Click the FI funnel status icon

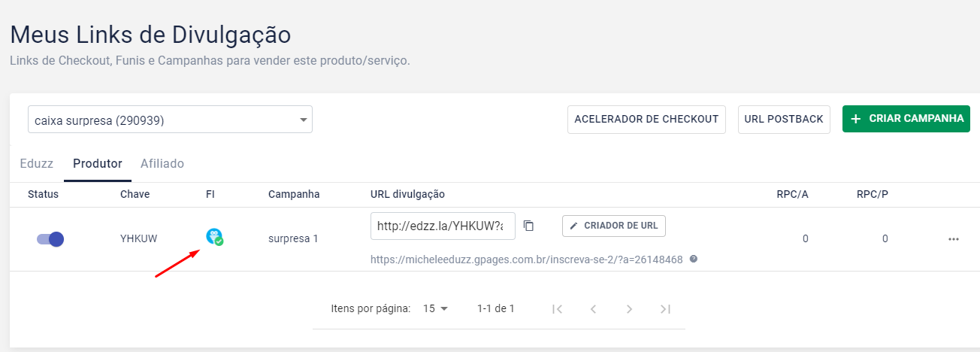tap(214, 237)
